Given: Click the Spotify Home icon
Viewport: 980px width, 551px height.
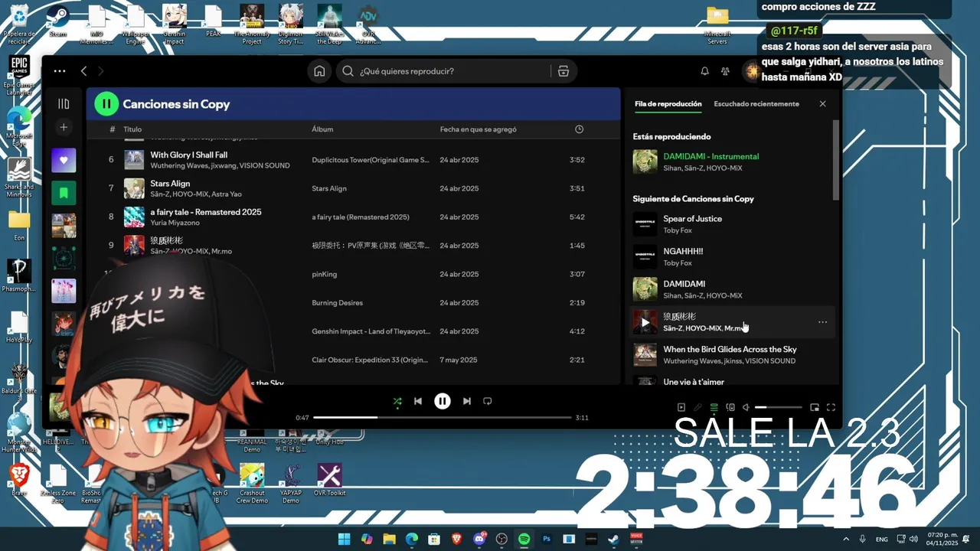Looking at the screenshot, I should tap(319, 71).
